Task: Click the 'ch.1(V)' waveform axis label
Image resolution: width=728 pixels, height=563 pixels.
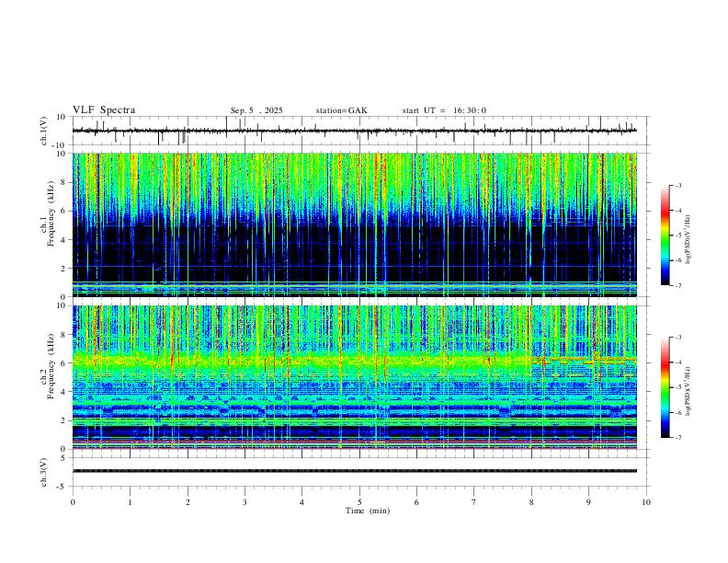Action: click(x=44, y=131)
